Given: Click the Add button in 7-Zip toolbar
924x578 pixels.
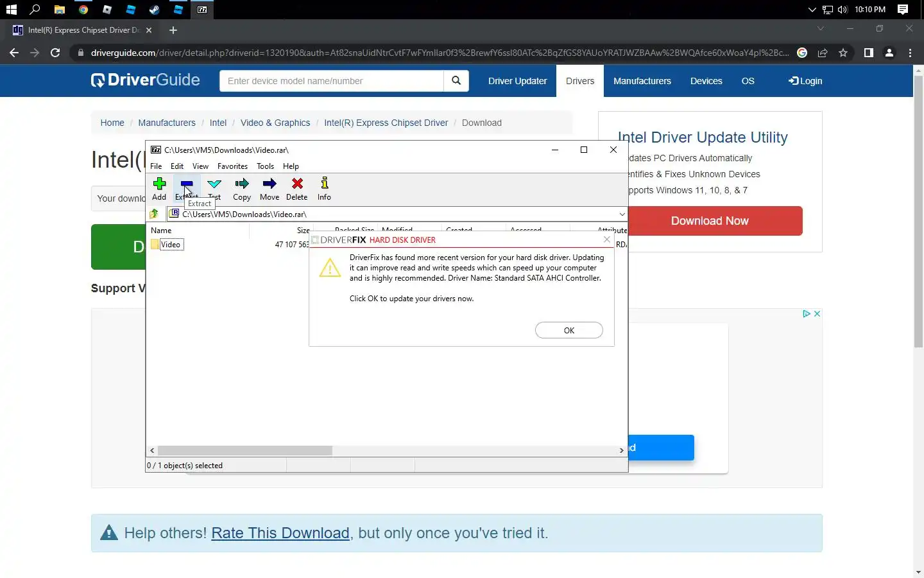Looking at the screenshot, I should (159, 189).
